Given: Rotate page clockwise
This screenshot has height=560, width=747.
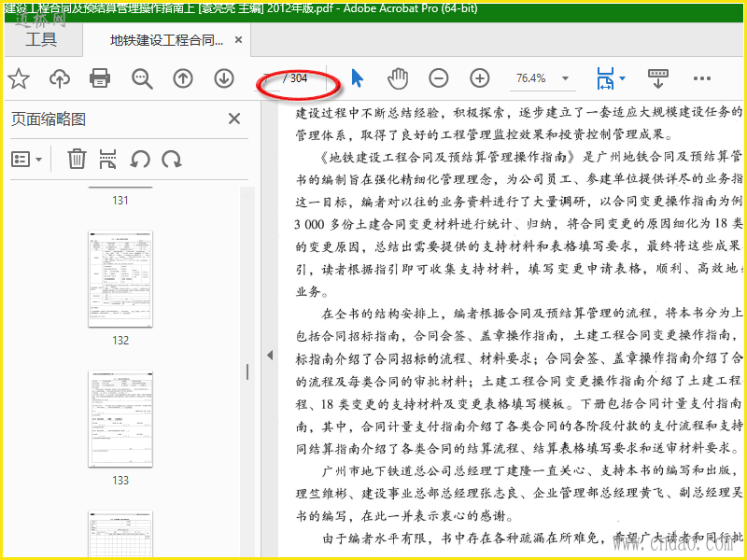Looking at the screenshot, I should (172, 160).
